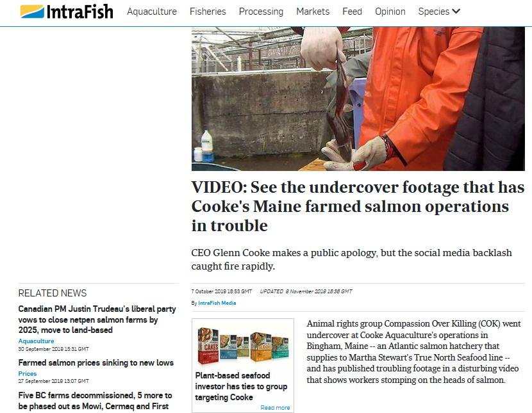Select the Feed navigation item
The height and width of the screenshot is (413, 532).
(352, 12)
